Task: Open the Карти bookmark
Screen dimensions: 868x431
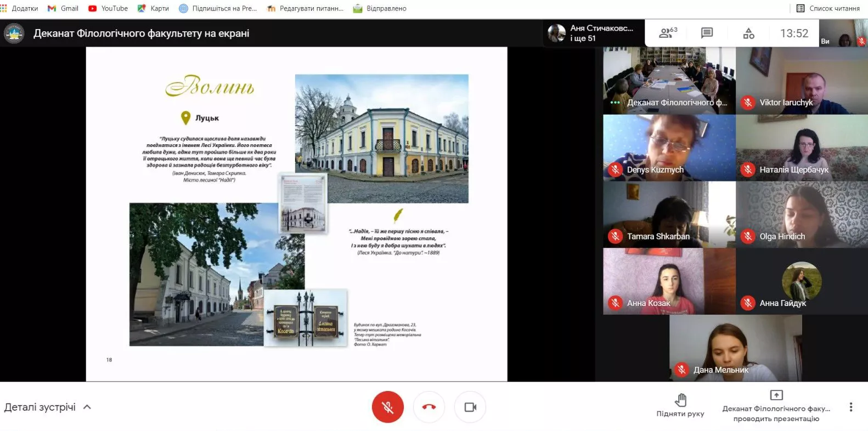Action: pos(153,8)
